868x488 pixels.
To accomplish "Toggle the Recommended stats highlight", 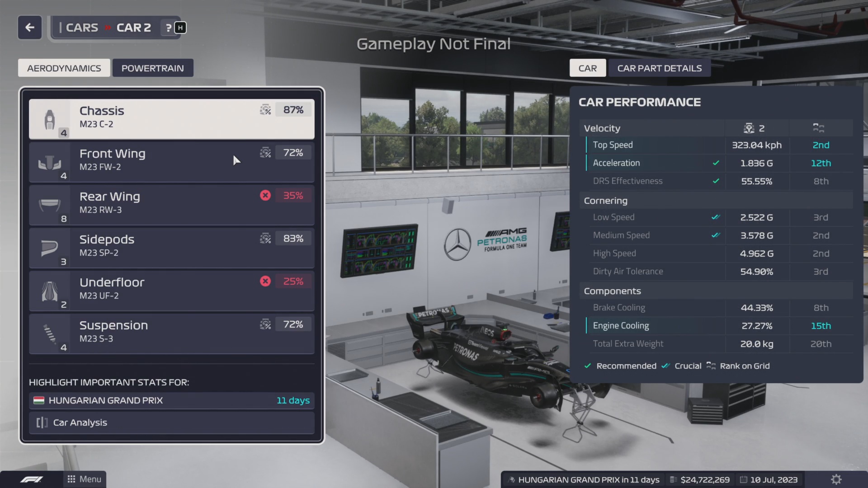I will pos(589,365).
